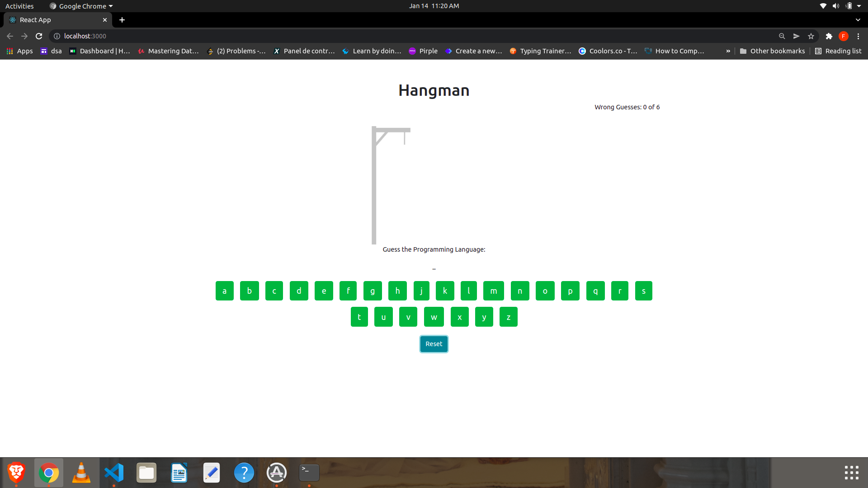Open the profile avatar icon

(x=843, y=36)
